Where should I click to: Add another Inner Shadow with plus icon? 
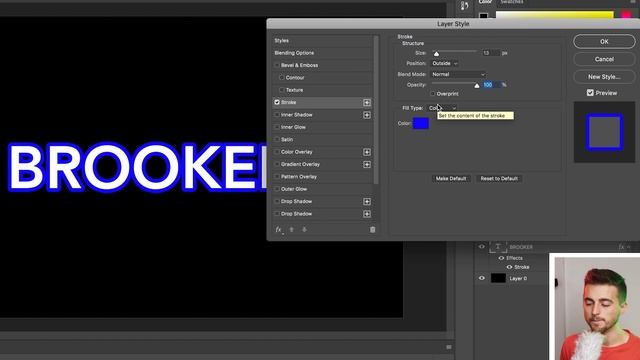[367, 115]
